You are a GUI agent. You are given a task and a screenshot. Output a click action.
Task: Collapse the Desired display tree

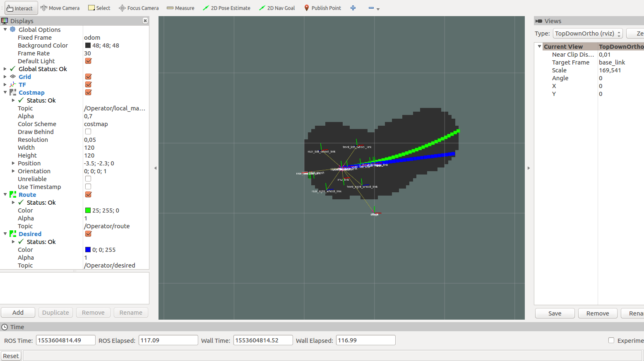coord(5,234)
